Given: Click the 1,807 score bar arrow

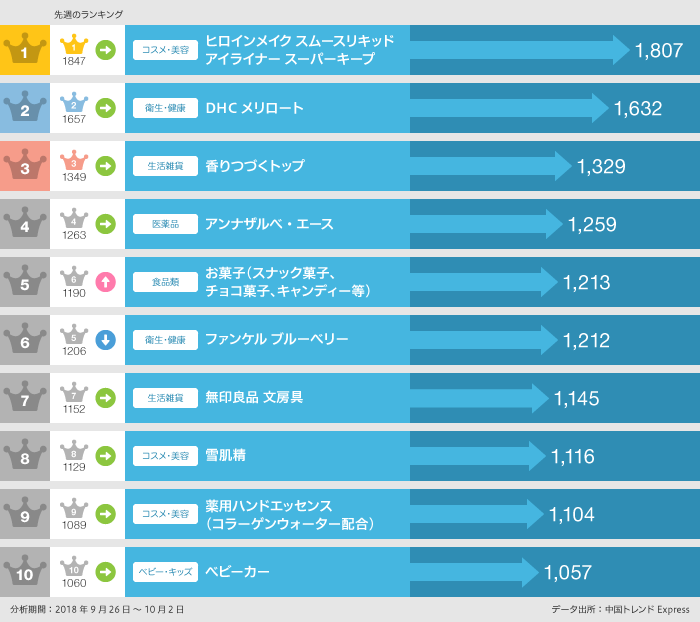Looking at the screenshot, I should pyautogui.click(x=520, y=50).
